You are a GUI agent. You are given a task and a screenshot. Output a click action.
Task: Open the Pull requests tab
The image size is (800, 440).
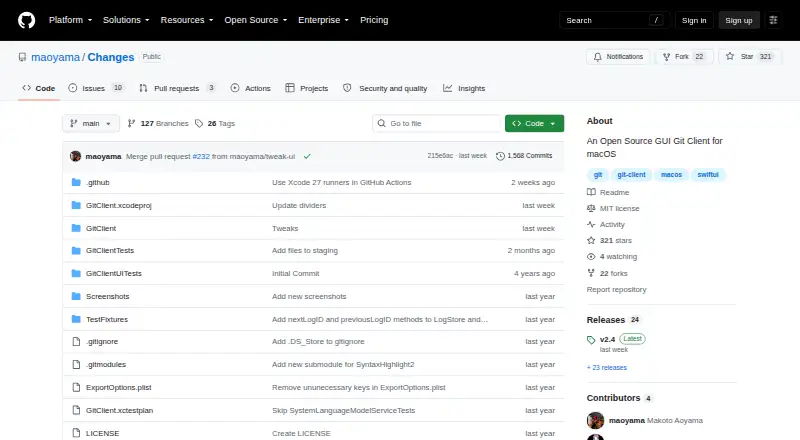[177, 88]
